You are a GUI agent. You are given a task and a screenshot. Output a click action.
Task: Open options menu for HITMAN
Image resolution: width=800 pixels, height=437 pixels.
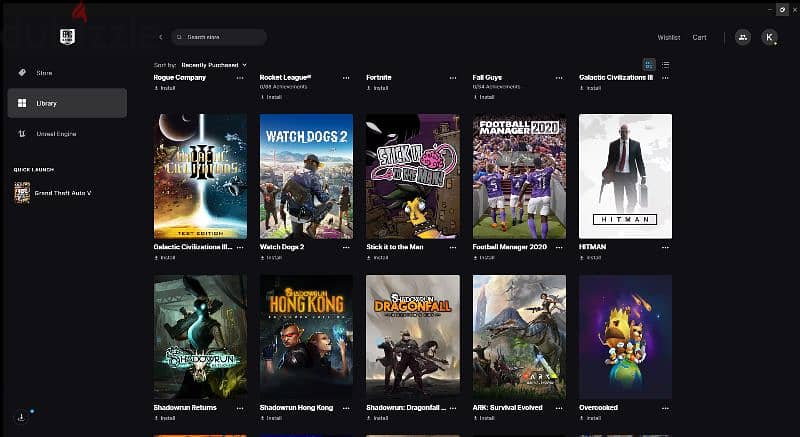click(665, 247)
